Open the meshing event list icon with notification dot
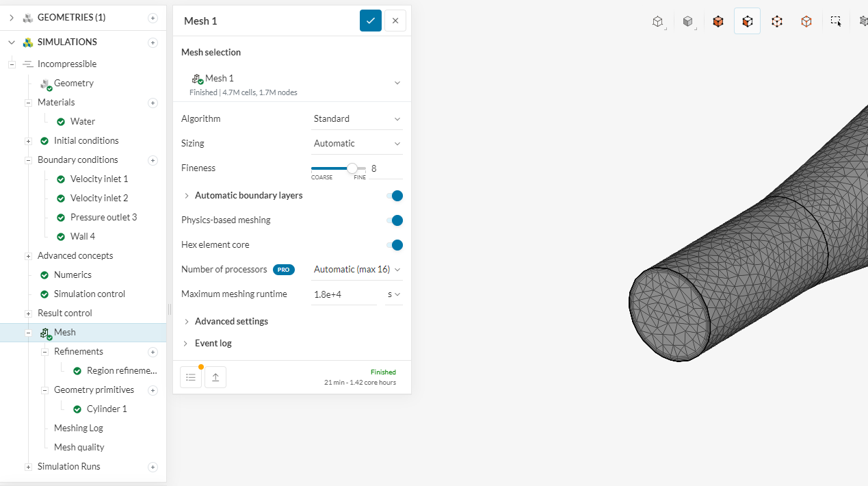868x486 pixels. coord(190,376)
